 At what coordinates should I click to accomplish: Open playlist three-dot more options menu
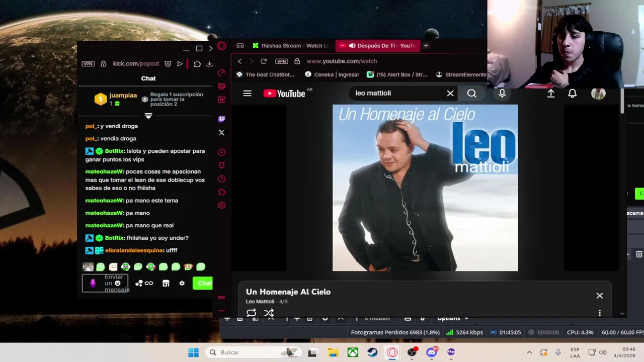[600, 313]
